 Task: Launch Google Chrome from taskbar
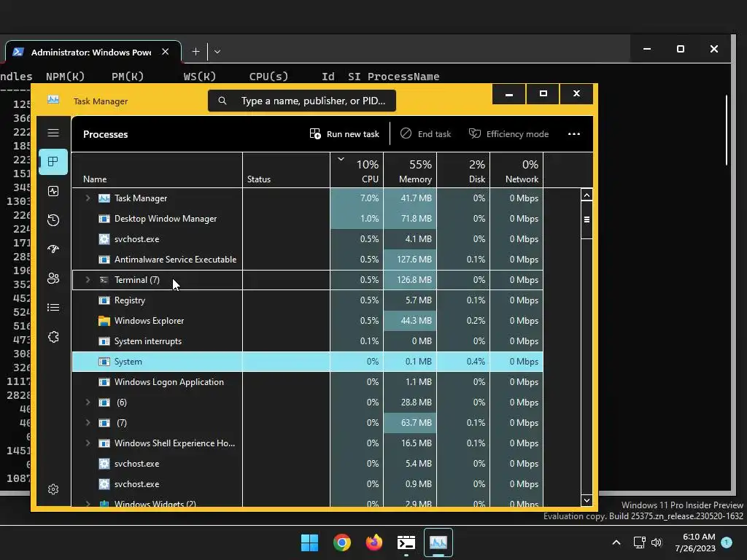click(x=342, y=542)
